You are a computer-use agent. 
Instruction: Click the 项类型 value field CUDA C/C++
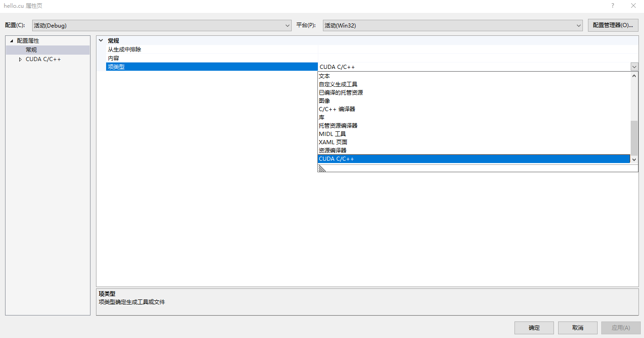pos(474,67)
